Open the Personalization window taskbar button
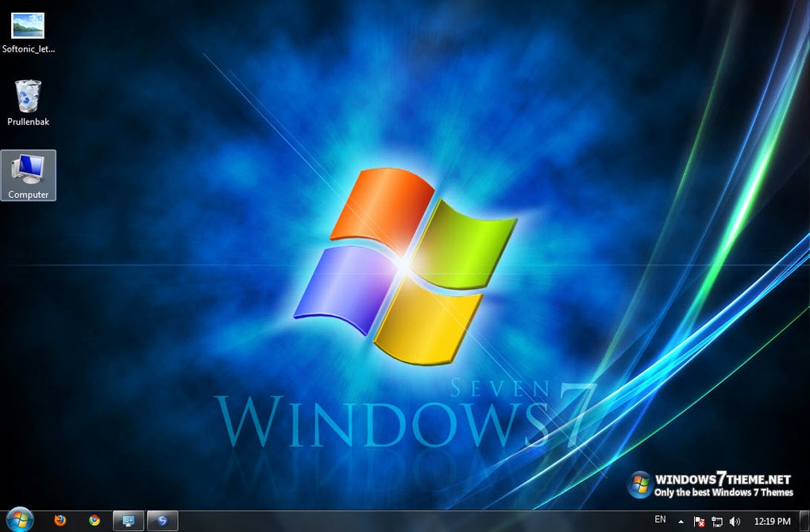Viewport: 810px width, 532px height. (128, 521)
